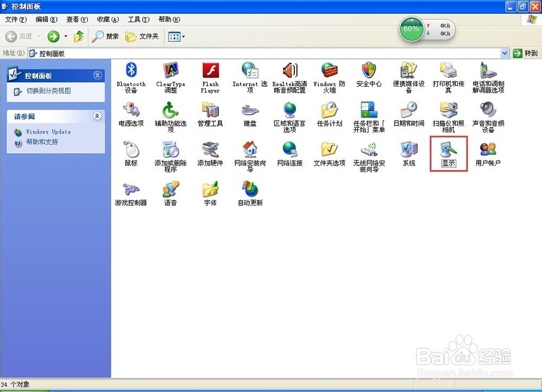Open 游戏控制器 icon
Viewport: 542px width, 392px height.
131,193
